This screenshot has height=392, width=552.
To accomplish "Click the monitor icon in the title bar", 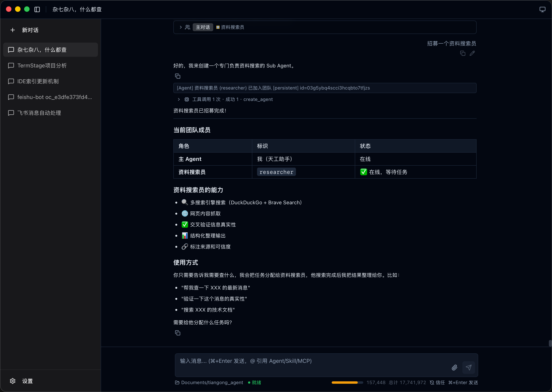I will tap(542, 9).
